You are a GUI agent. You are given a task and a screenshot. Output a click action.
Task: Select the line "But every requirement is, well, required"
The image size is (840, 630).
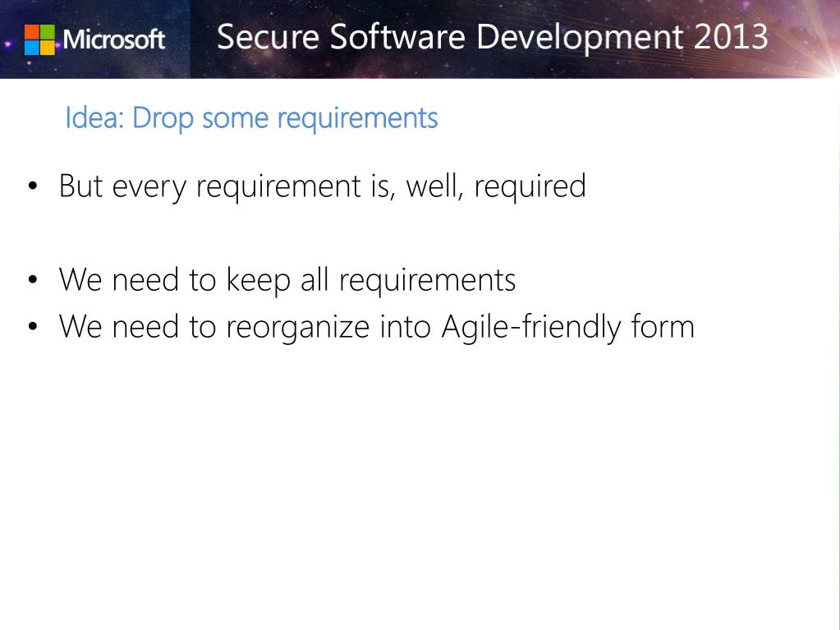pyautogui.click(x=323, y=187)
